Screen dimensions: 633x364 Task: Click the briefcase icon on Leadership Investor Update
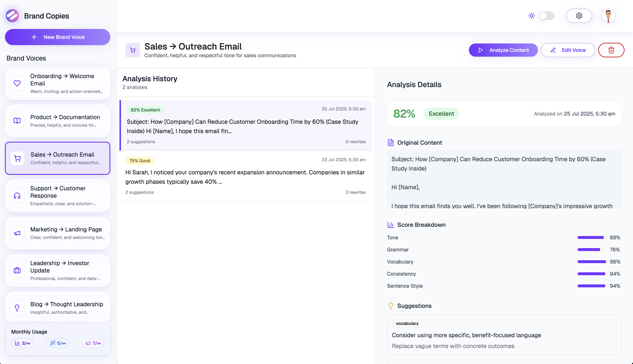17,270
